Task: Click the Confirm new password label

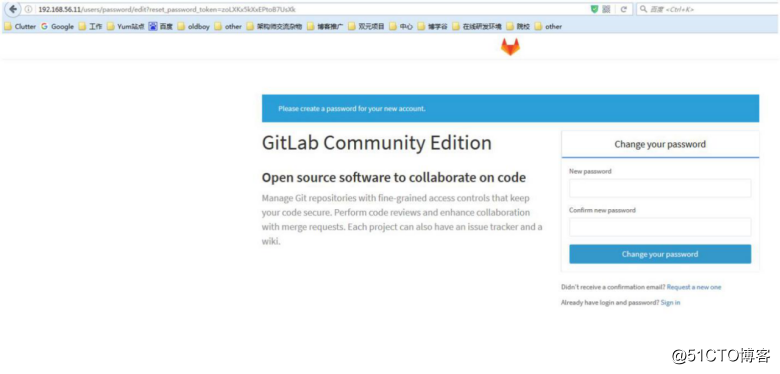Action: click(602, 210)
